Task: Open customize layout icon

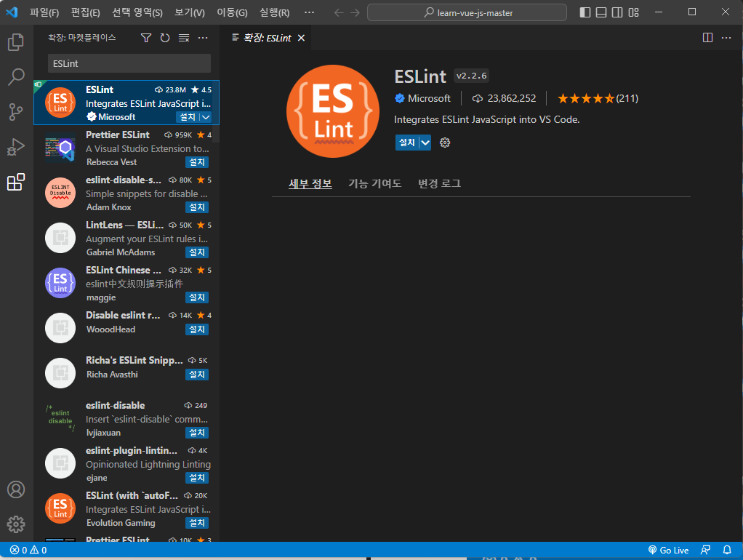Action: (x=633, y=12)
